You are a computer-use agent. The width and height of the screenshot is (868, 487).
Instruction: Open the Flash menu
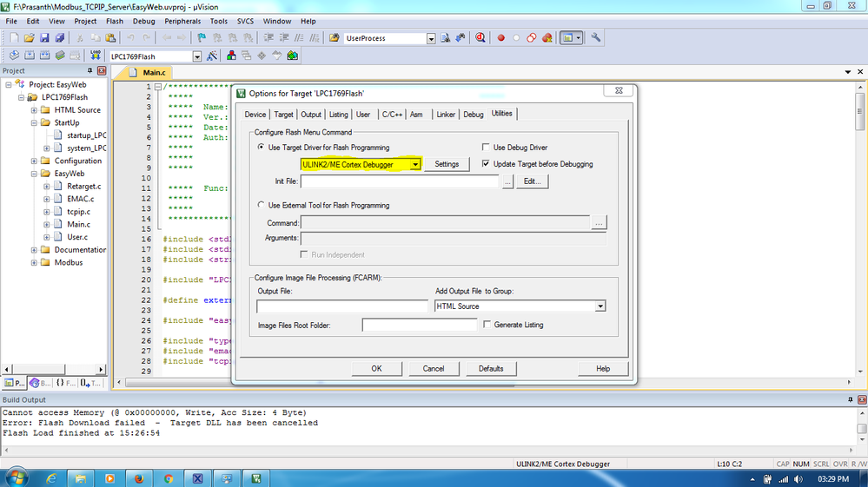click(x=115, y=21)
